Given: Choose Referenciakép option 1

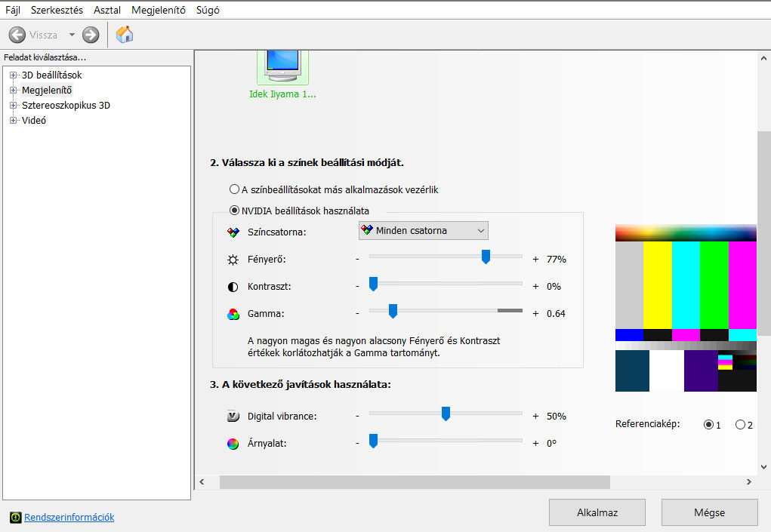Looking at the screenshot, I should [708, 424].
